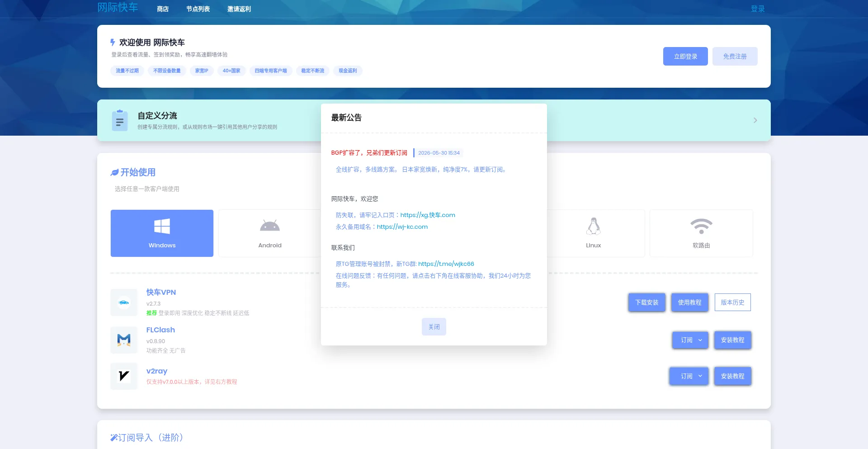Click the 四端专用客户端 tag
This screenshot has width=868, height=449.
[271, 71]
